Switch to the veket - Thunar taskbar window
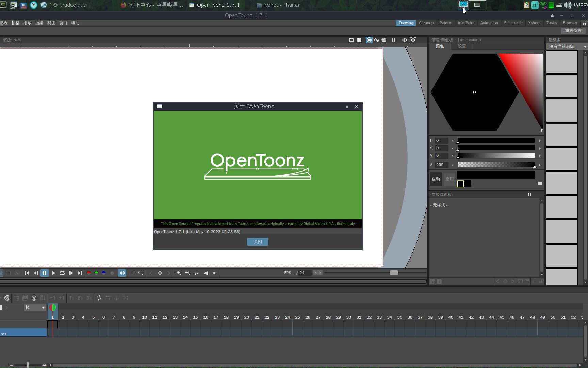The image size is (588, 368). pyautogui.click(x=279, y=5)
